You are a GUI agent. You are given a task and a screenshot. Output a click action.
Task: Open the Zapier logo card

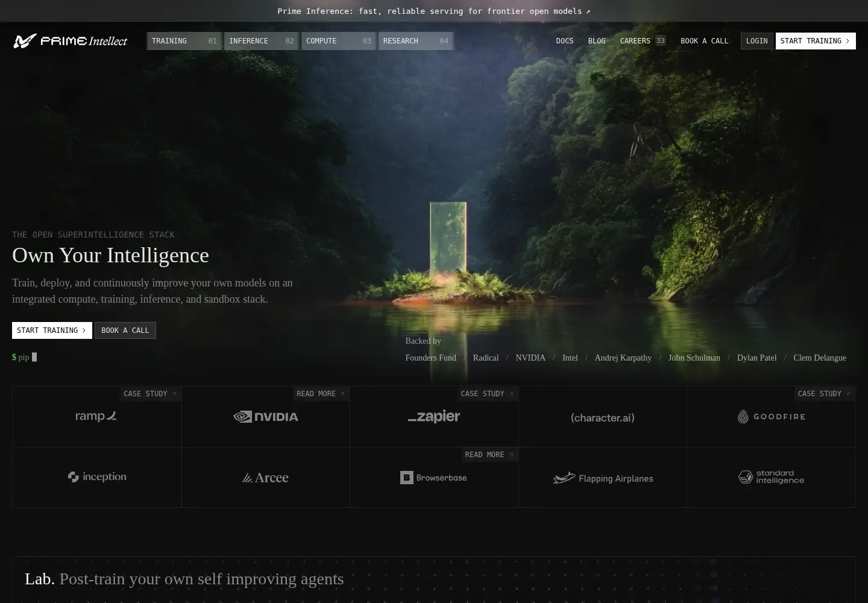click(434, 417)
